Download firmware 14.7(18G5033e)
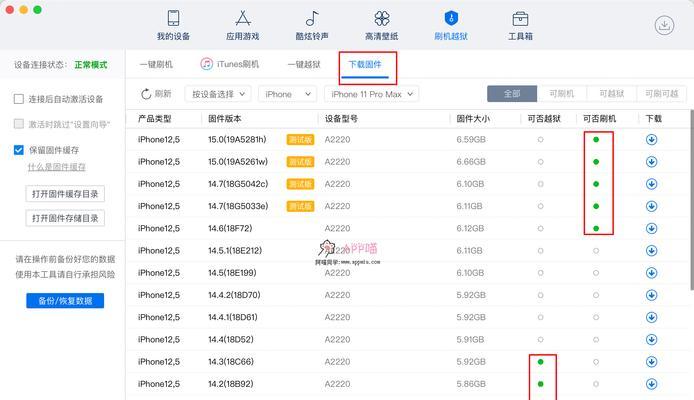This screenshot has height=400, width=694. coord(651,206)
